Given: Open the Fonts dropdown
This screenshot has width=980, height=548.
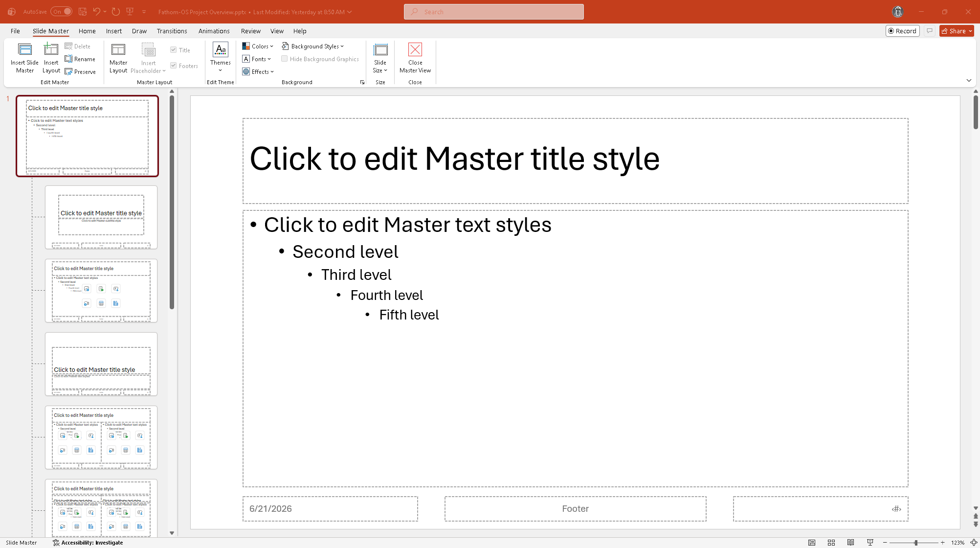Looking at the screenshot, I should point(257,59).
